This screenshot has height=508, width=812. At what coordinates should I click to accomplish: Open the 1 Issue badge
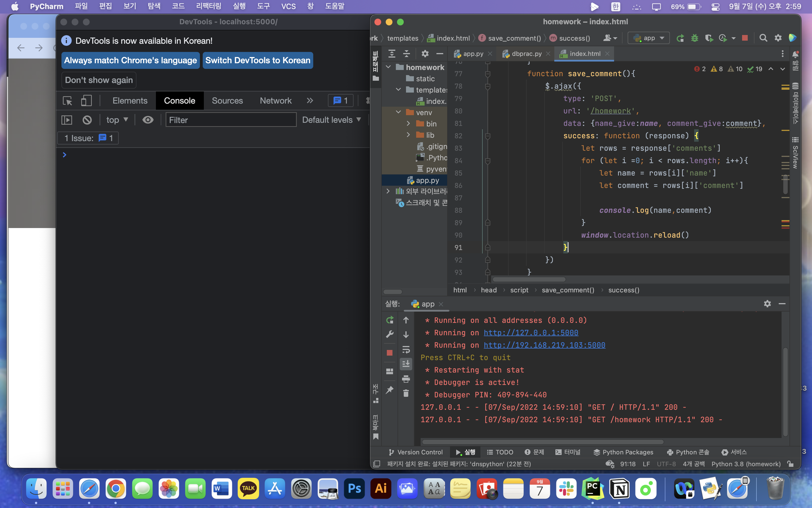click(x=88, y=138)
